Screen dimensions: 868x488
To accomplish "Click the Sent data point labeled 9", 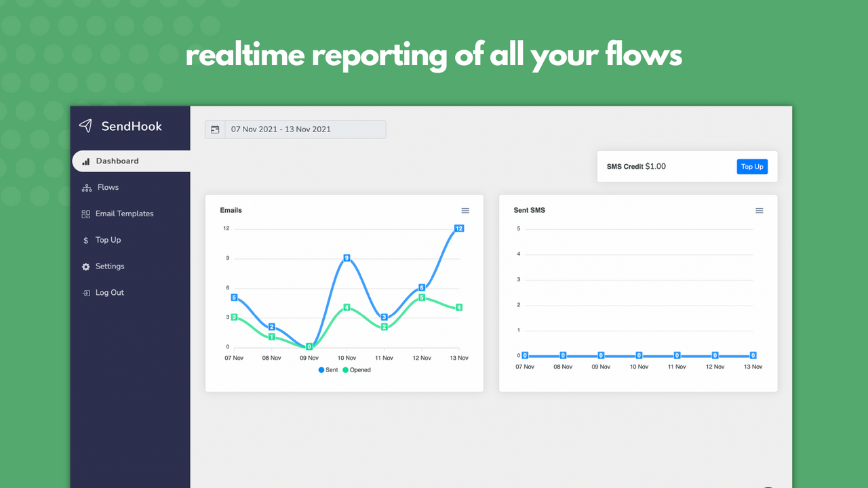I will tap(347, 258).
